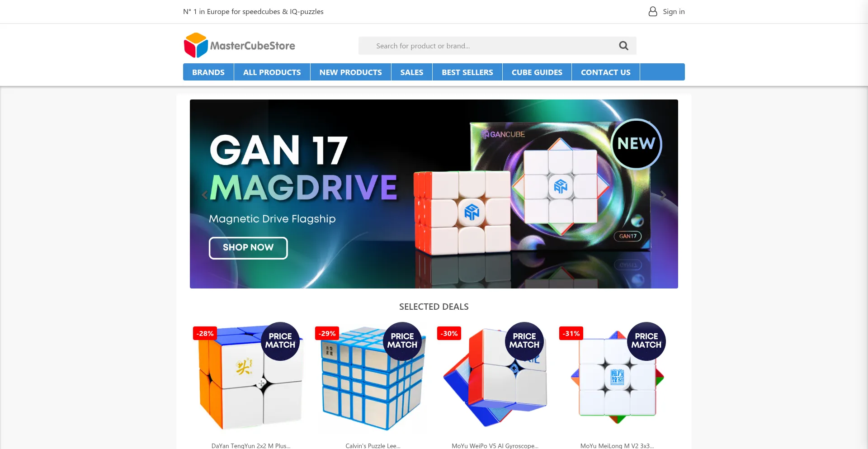
Task: Open DaYan TengYun 2x2 M Plus link
Action: pos(251,445)
